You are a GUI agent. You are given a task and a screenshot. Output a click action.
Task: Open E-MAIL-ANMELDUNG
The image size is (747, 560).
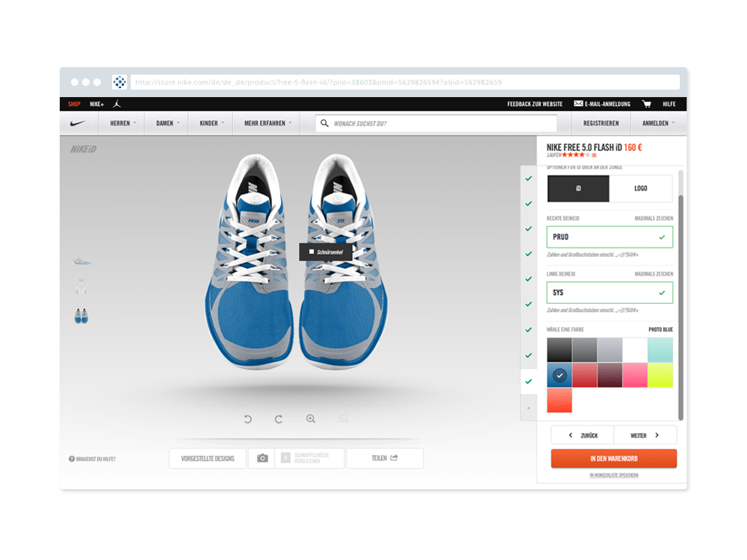(x=607, y=104)
